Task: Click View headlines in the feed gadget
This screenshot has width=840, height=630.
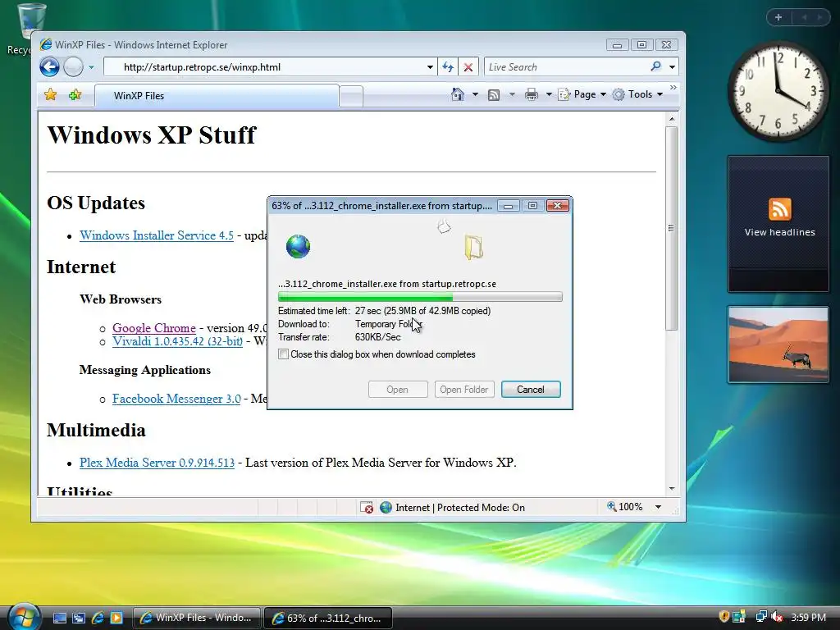Action: tap(779, 232)
